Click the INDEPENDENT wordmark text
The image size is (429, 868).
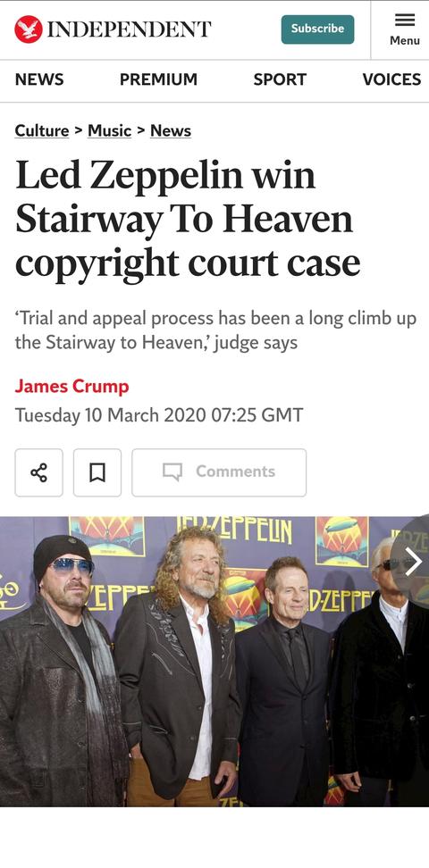(129, 29)
